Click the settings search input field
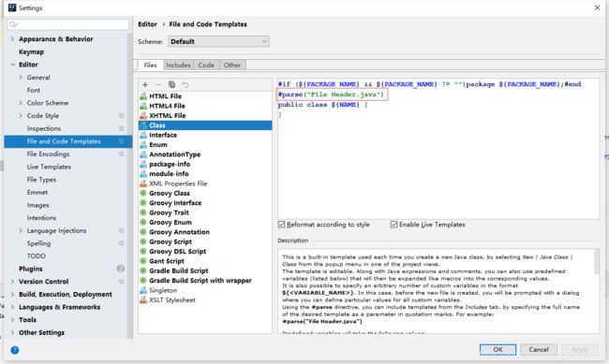 click(x=68, y=24)
